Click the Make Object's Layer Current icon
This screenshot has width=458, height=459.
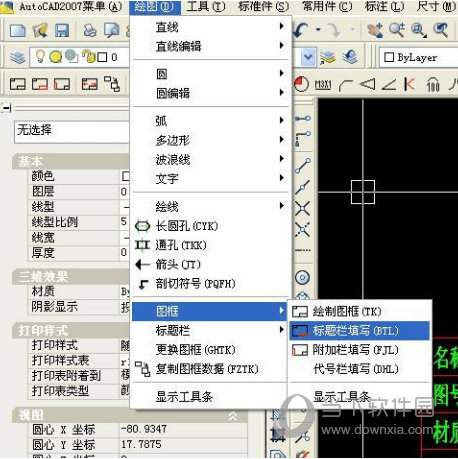pos(328,57)
